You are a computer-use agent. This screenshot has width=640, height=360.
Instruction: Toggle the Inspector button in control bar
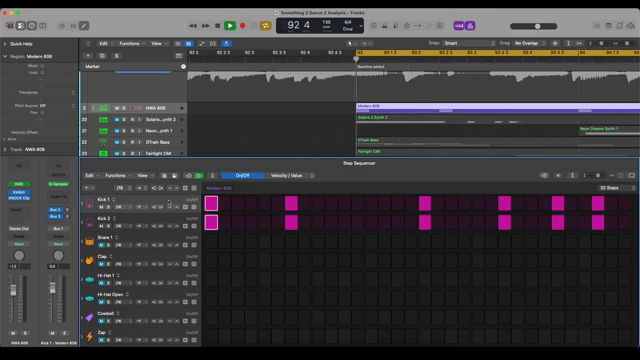[x=21, y=26]
